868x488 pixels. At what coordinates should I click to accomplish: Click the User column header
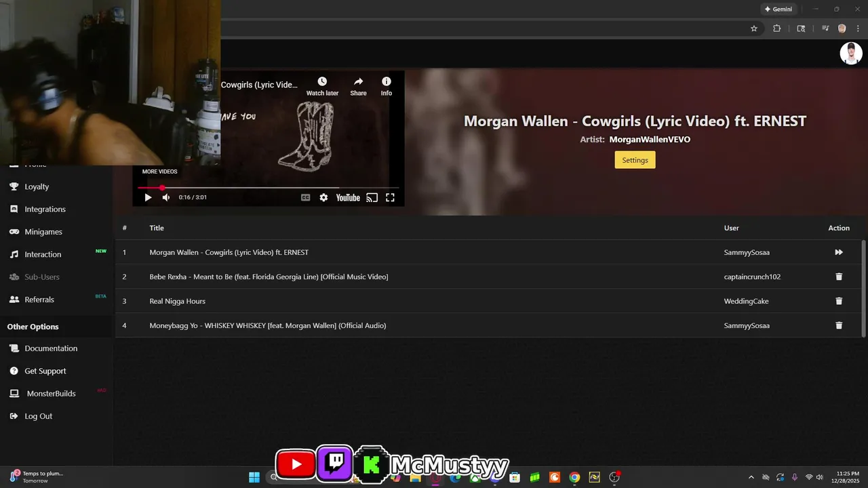pyautogui.click(x=731, y=228)
